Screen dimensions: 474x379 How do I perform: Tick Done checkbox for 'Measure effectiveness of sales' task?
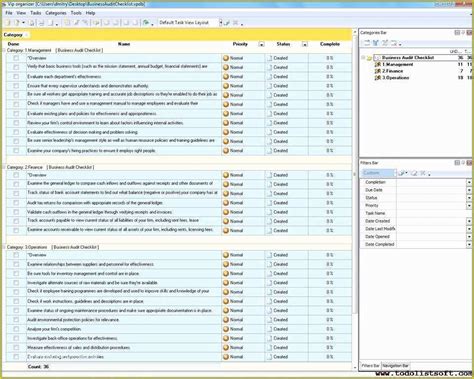16,348
